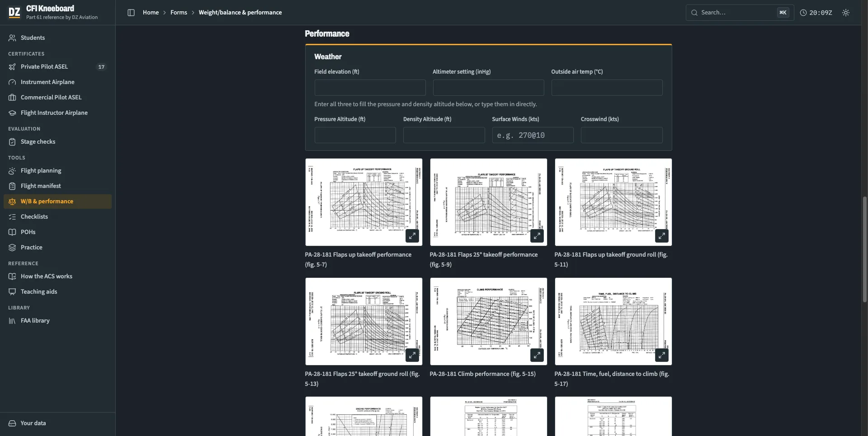Select W/B & performance in the sidebar
The height and width of the screenshot is (436, 868).
57,202
